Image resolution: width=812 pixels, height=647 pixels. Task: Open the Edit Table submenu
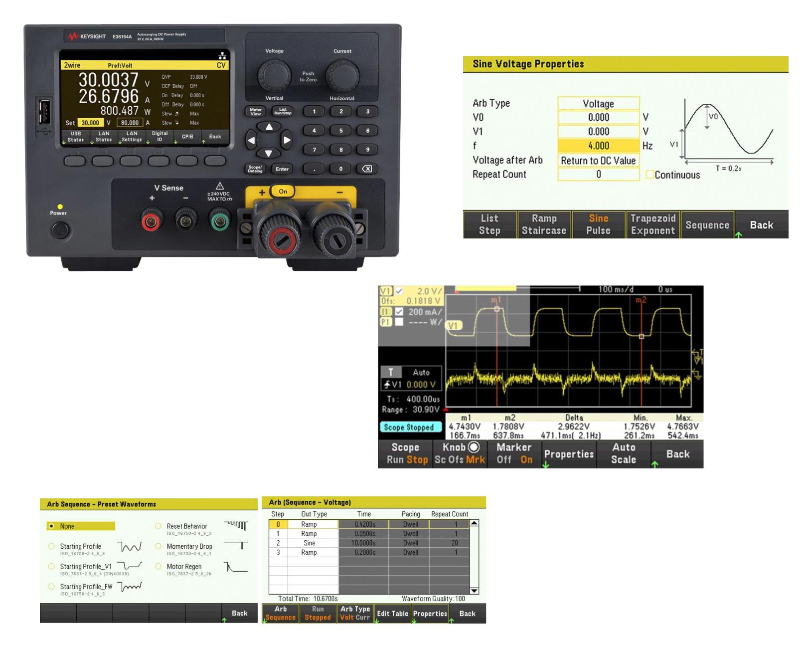pos(392,614)
